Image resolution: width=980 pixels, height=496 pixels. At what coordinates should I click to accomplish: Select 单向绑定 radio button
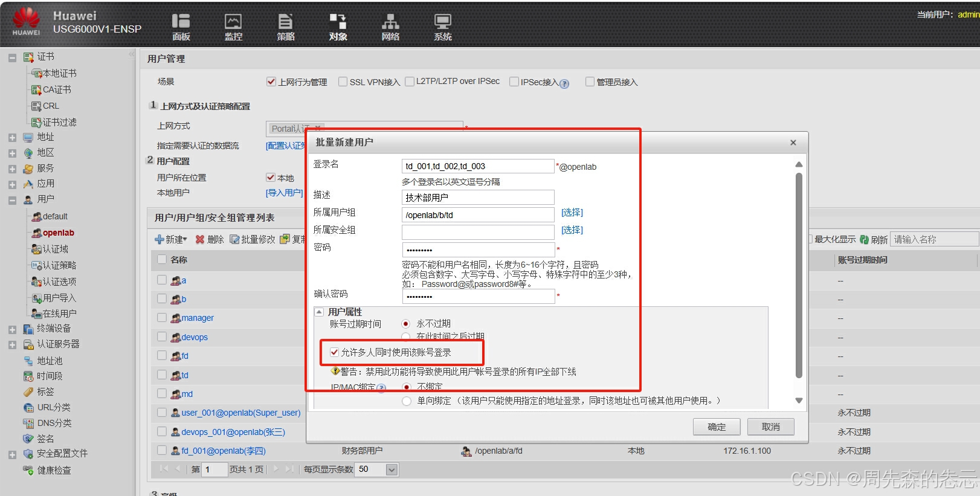coord(407,401)
